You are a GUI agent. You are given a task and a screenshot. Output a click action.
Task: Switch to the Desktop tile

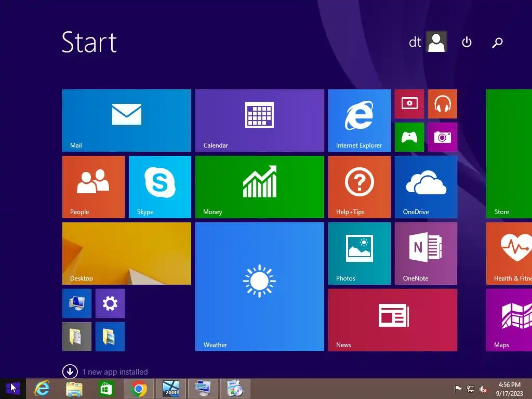coord(127,254)
